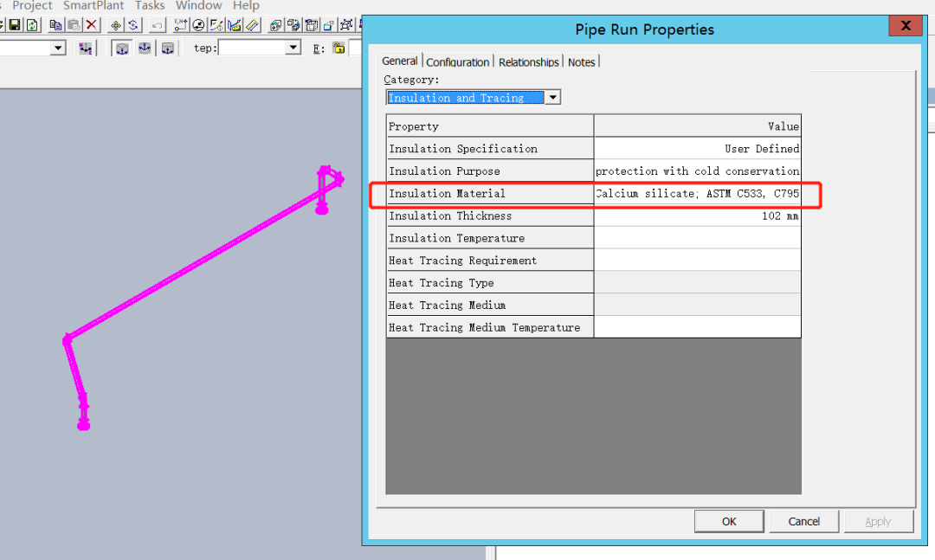Image resolution: width=935 pixels, height=560 pixels.
Task: Open the Tasks menu
Action: tap(150, 5)
